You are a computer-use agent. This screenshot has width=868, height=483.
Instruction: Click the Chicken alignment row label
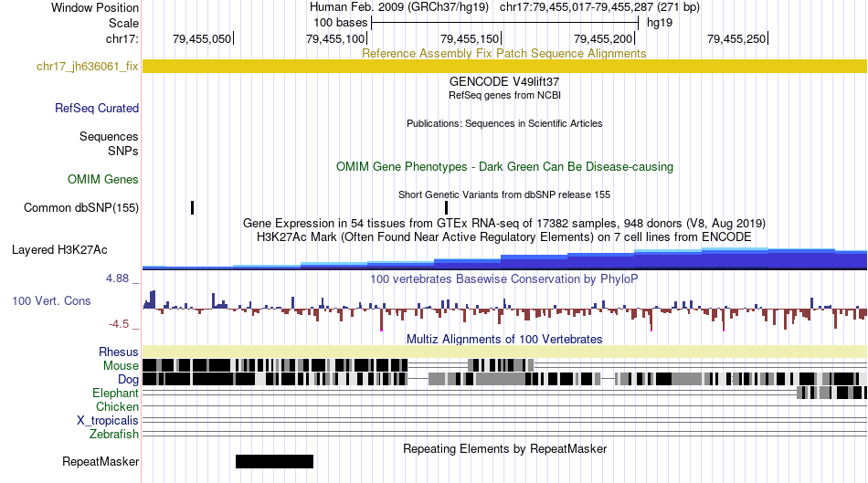(117, 406)
